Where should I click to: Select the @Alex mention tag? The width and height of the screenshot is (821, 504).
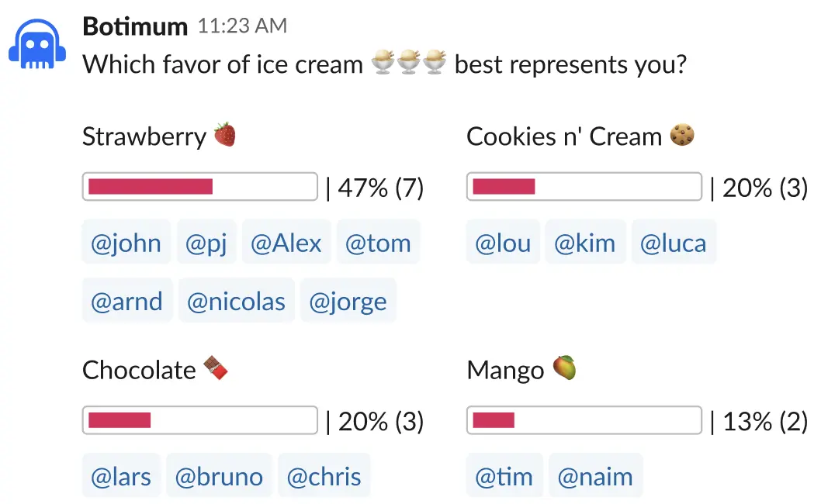(286, 243)
